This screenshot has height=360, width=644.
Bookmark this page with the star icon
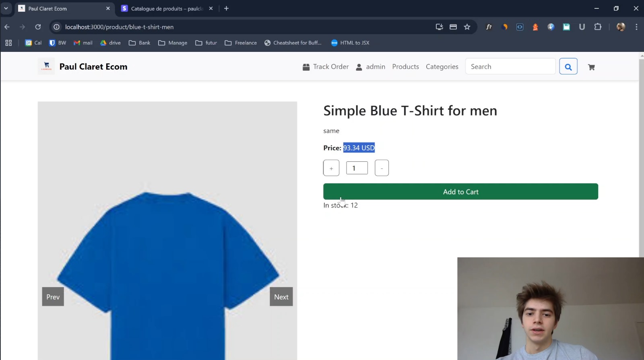point(467,27)
